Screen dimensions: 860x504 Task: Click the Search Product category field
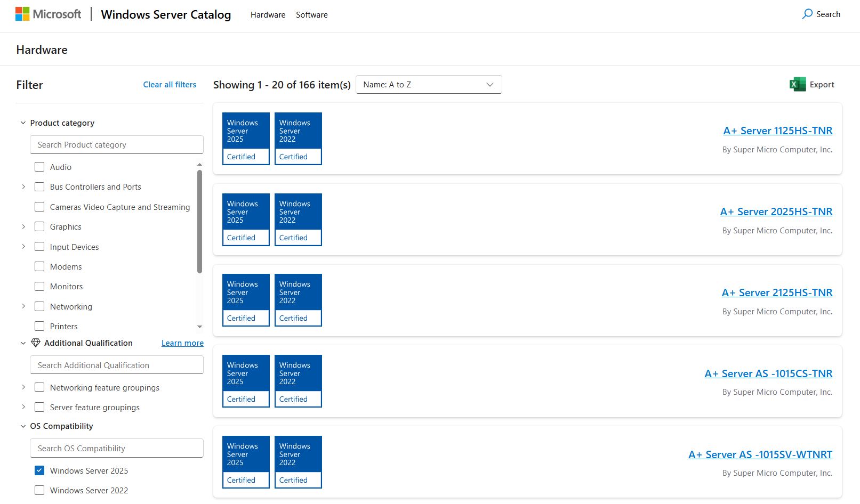point(117,145)
